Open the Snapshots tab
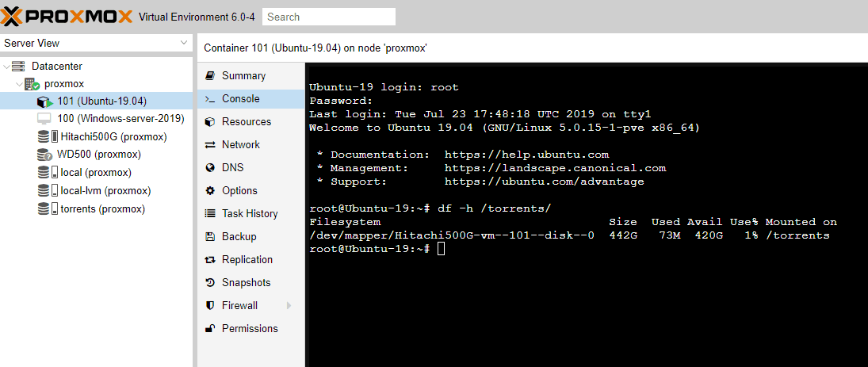This screenshot has width=868, height=367. 250,283
